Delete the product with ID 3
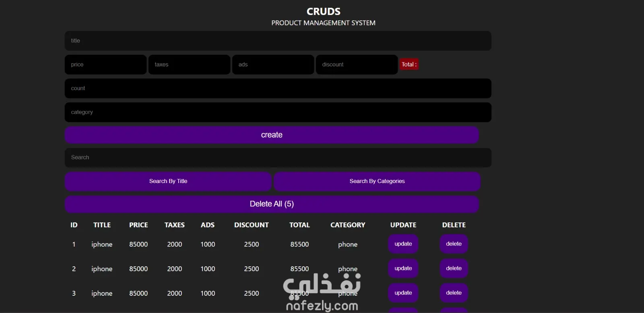Viewport: 644px width, 313px height. point(454,293)
